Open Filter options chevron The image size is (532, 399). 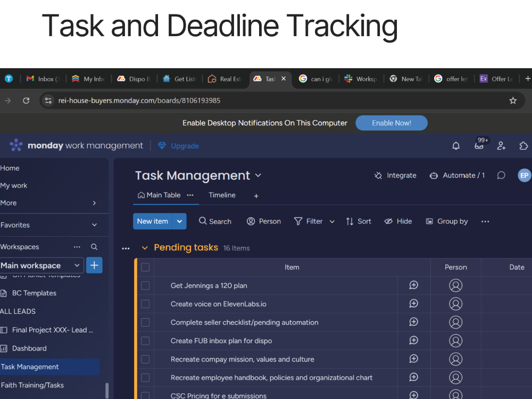tap(332, 221)
